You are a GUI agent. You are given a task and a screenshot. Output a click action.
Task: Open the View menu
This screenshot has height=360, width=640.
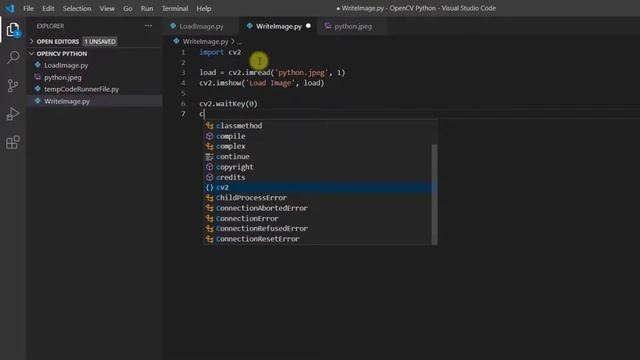pyautogui.click(x=107, y=8)
